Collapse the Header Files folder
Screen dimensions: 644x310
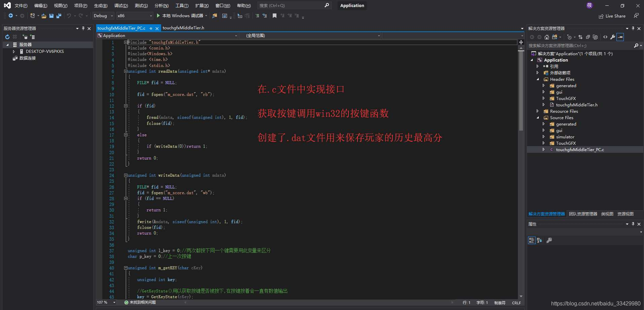[537, 79]
